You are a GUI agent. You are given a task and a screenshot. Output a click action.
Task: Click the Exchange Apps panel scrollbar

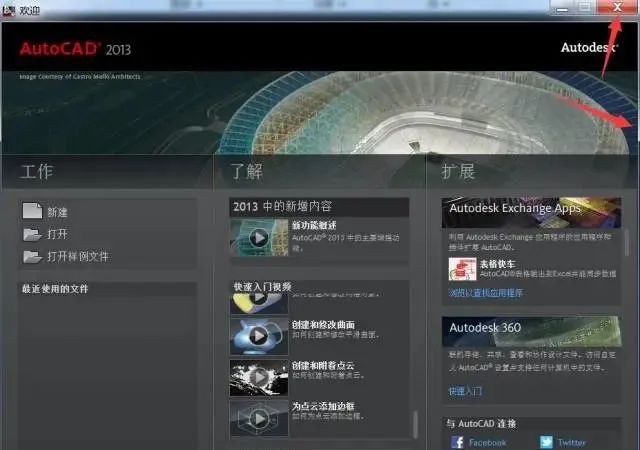(627, 243)
